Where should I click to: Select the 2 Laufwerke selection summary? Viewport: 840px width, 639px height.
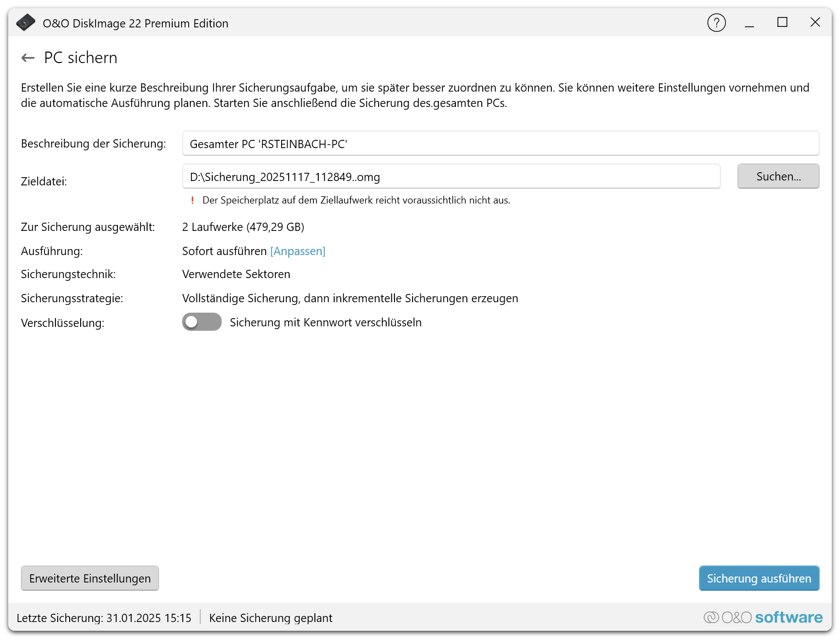(x=243, y=227)
